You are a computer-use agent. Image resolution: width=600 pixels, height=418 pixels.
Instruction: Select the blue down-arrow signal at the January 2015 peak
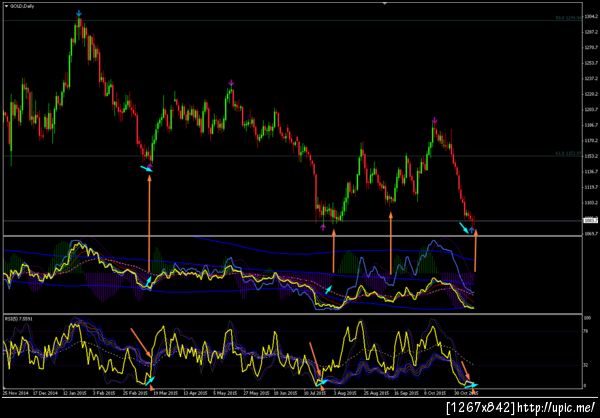79,13
